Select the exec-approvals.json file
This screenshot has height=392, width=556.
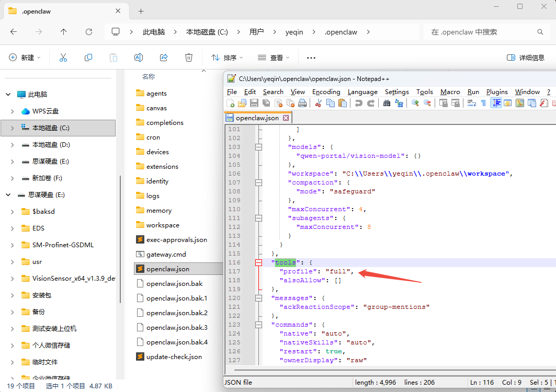[177, 239]
